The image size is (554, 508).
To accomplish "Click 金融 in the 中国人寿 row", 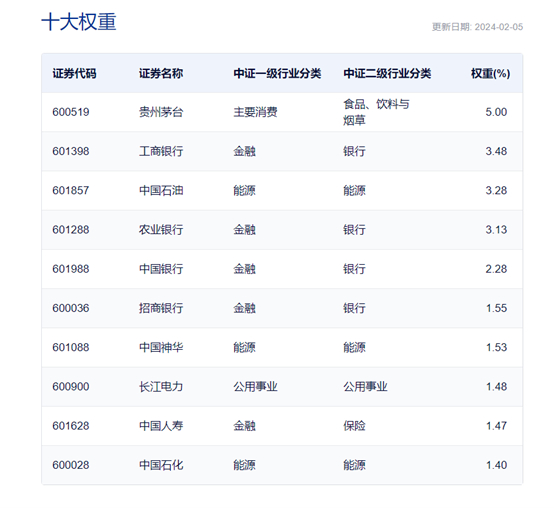I will pos(244,426).
